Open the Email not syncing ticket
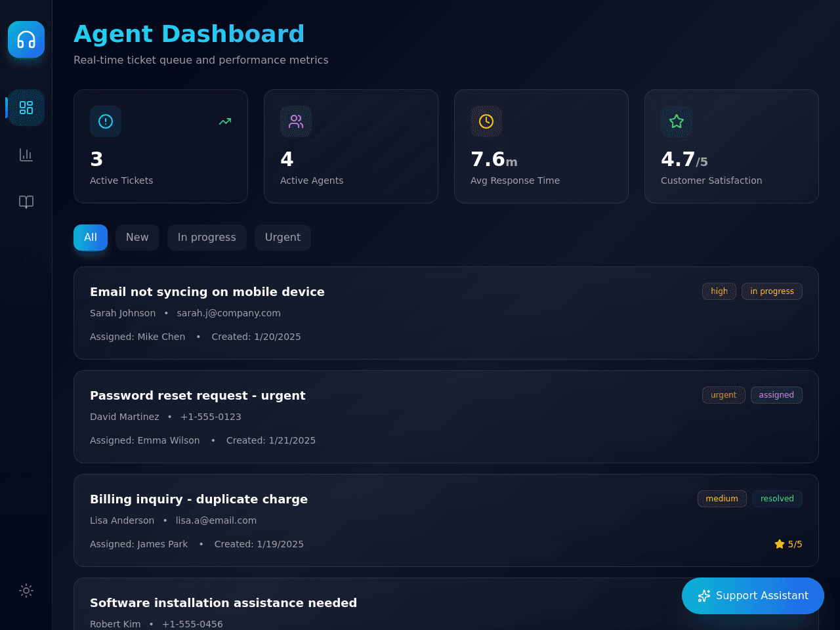This screenshot has height=630, width=840. pos(446,313)
